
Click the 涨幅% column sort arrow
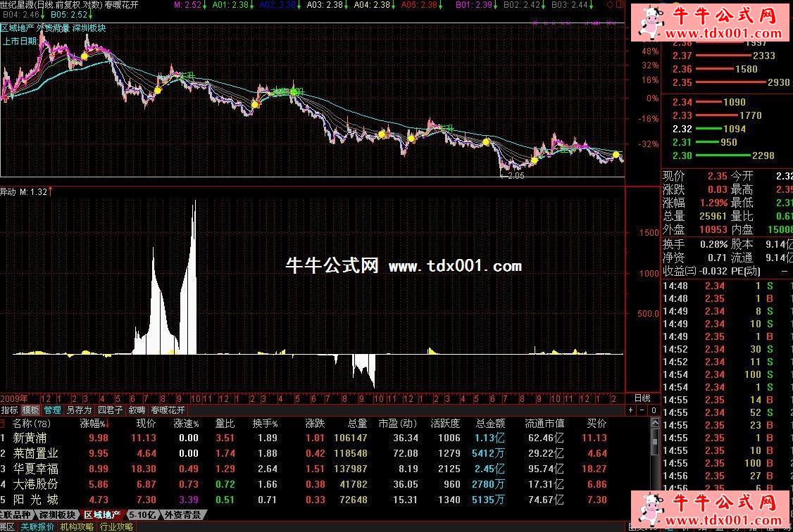107,424
